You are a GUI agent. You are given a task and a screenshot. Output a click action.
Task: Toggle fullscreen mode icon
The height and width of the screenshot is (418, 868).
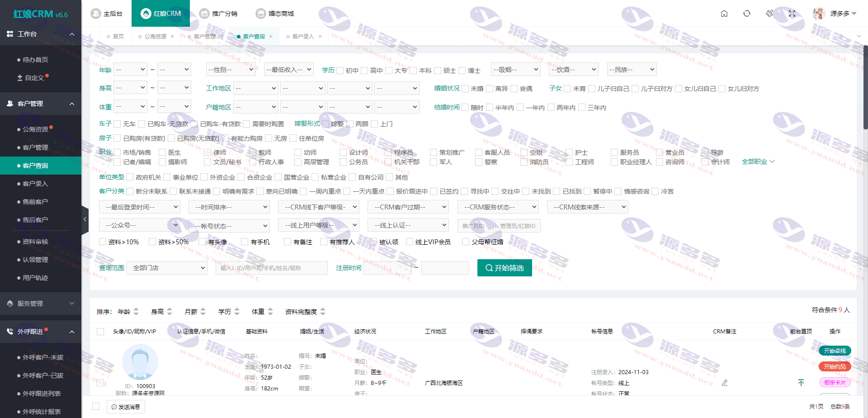pos(792,14)
